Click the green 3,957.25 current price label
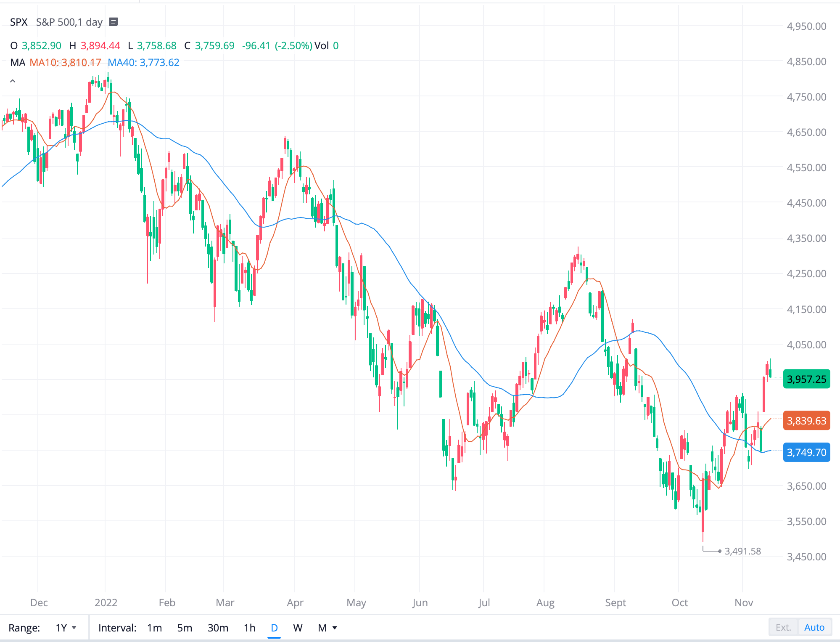 806,379
